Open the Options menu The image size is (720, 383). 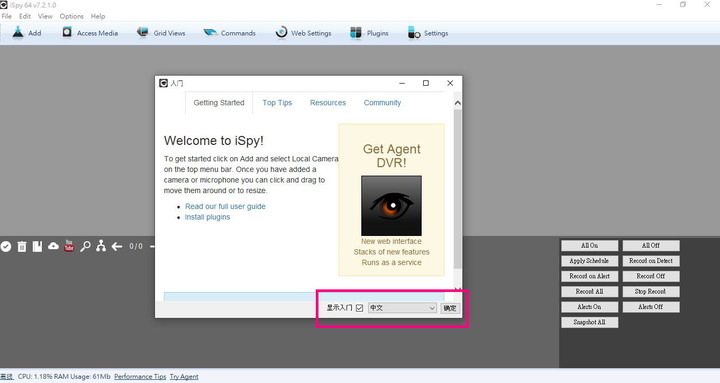tap(72, 16)
